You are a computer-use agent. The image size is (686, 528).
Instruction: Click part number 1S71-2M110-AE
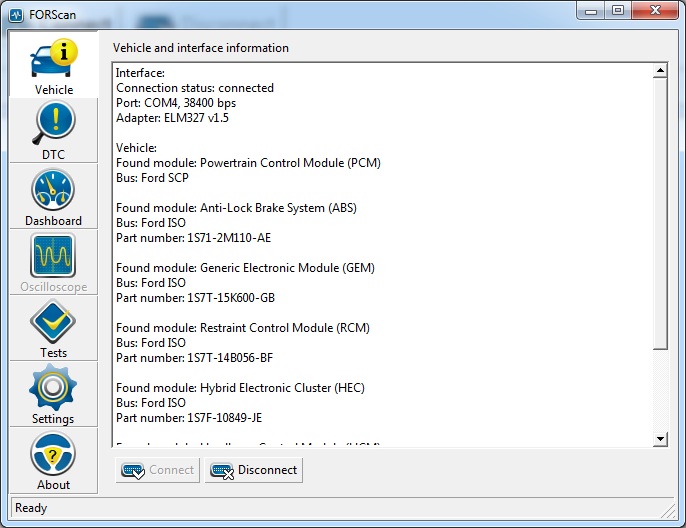tap(229, 238)
